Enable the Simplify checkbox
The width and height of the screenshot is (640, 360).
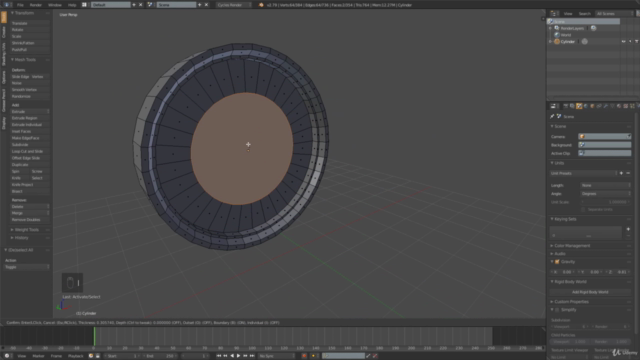click(557, 310)
